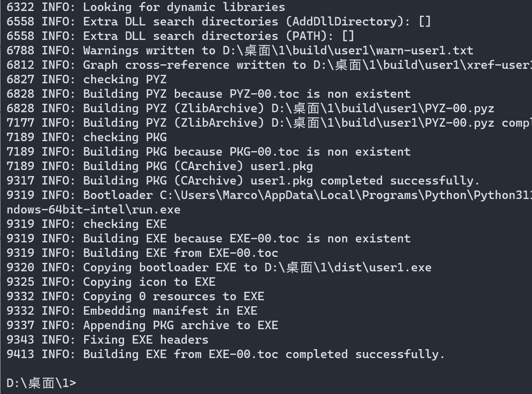532x394 pixels.
Task: Click the "PYZ-00.toc is non existent" text
Action: click(x=320, y=94)
